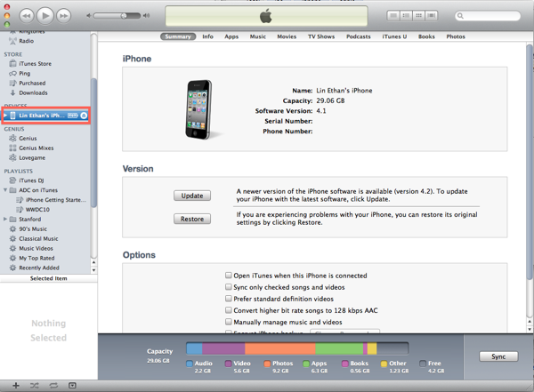Click the search field
Image resolution: width=534 pixels, height=392 pixels.
pos(488,16)
